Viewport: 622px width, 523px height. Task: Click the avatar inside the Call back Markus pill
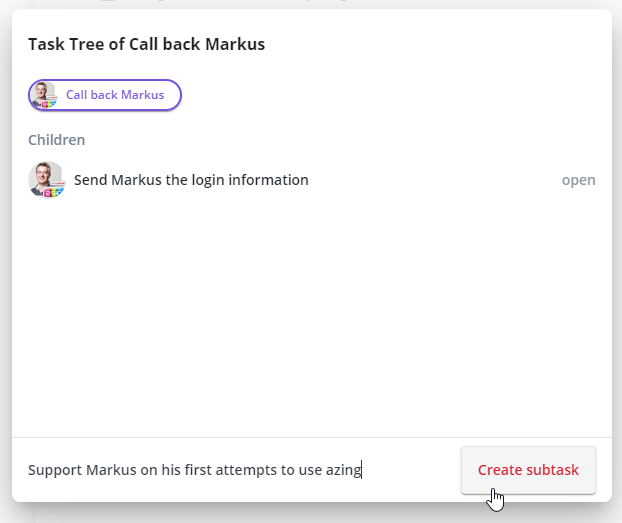(44, 95)
